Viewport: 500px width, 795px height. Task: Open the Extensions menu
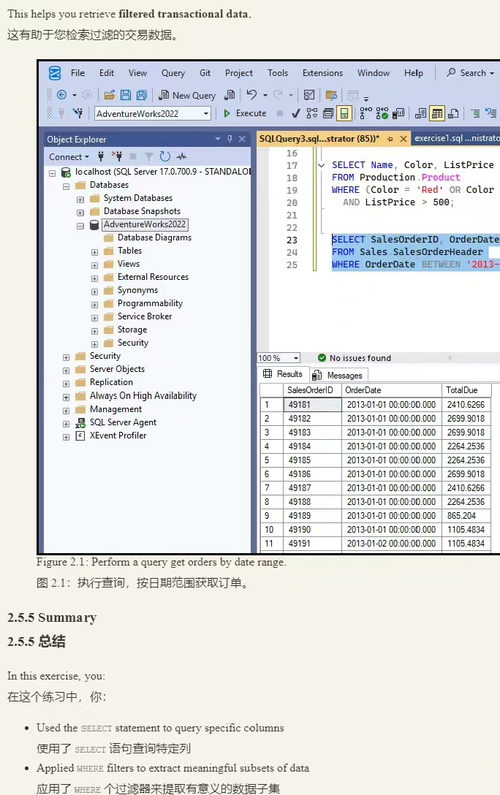point(323,73)
